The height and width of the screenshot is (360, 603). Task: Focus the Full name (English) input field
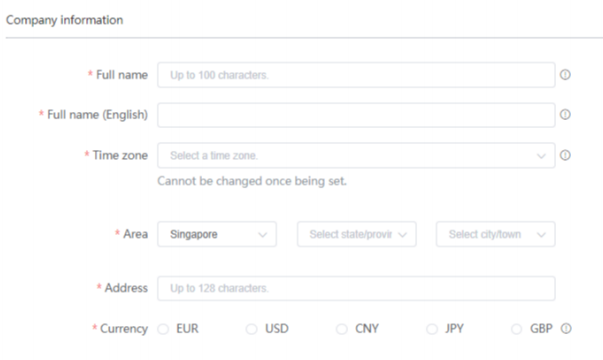(x=356, y=115)
